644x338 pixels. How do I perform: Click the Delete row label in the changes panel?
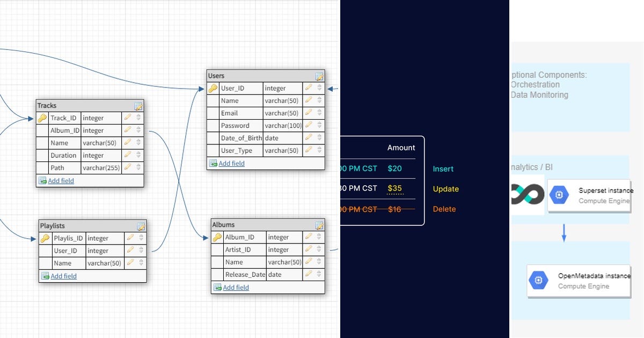tap(444, 209)
